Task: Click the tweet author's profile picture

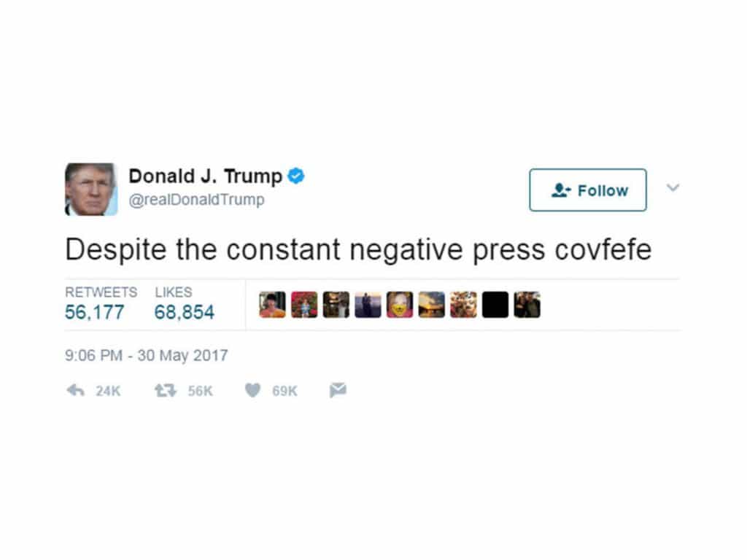Action: click(91, 189)
